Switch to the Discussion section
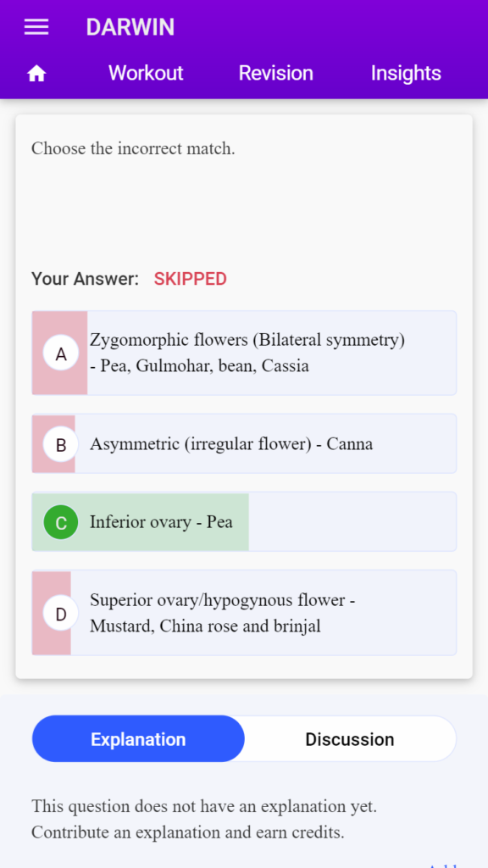 pos(350,739)
